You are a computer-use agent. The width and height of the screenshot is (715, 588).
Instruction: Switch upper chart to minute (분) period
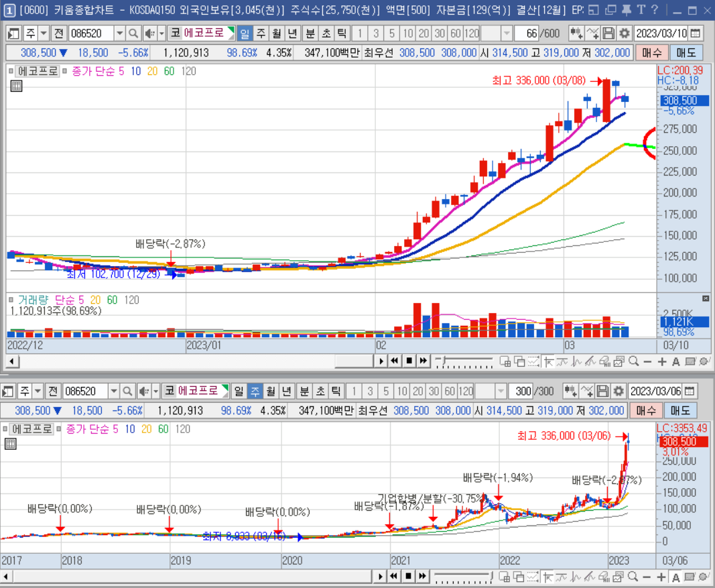click(x=310, y=34)
